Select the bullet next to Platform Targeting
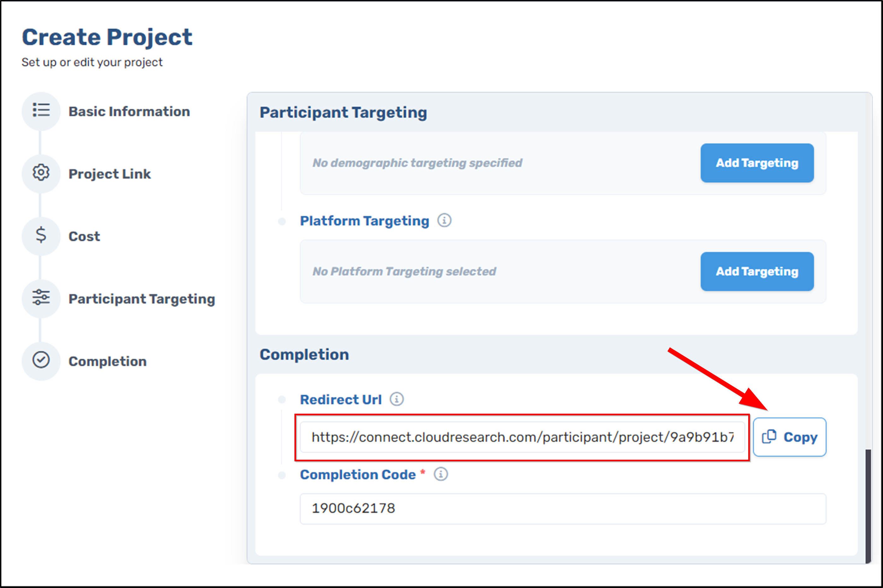Image resolution: width=883 pixels, height=588 pixels. 282,221
